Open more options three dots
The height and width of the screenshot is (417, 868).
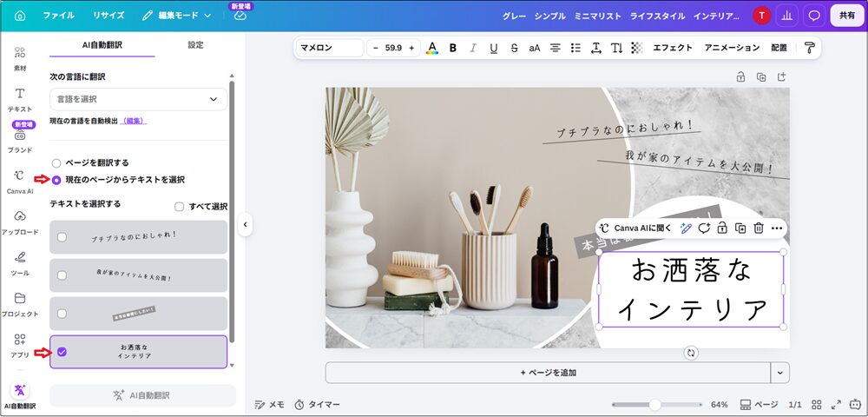tap(777, 228)
